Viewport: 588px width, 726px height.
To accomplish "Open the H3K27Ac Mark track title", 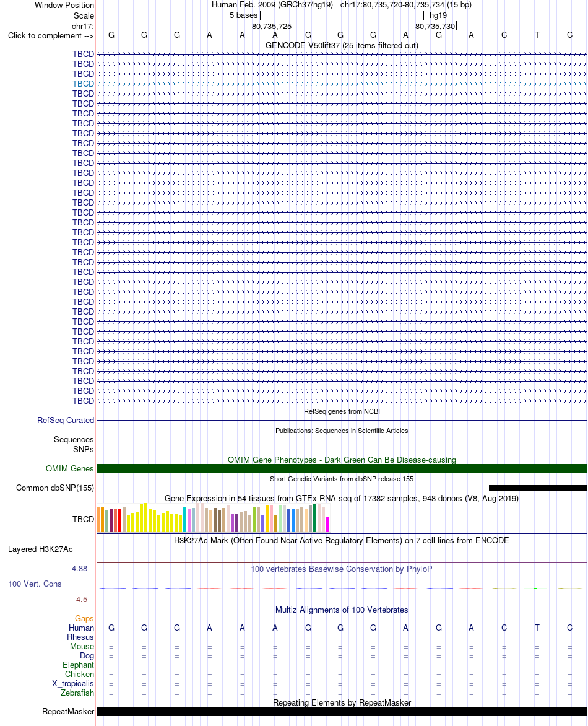I will [342, 540].
